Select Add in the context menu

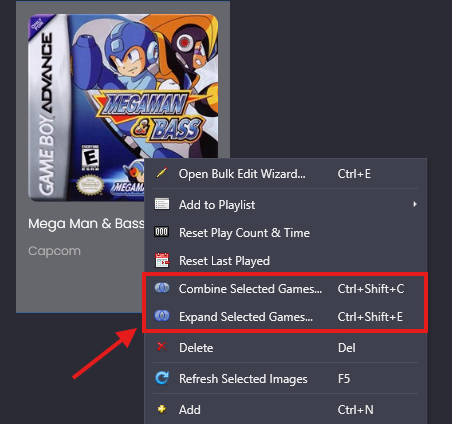[x=285, y=410]
